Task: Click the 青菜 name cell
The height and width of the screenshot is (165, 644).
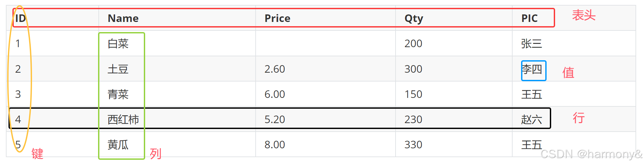Action: pyautogui.click(x=118, y=94)
